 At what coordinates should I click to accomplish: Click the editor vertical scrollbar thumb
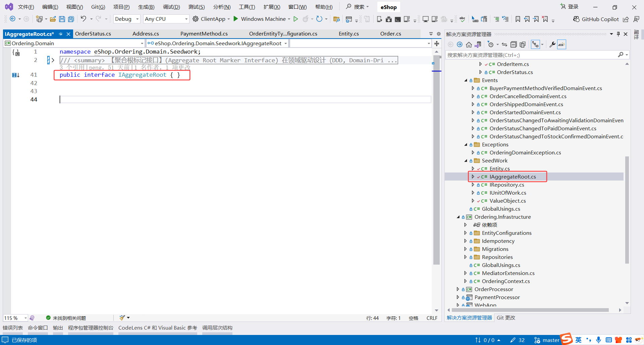[436, 161]
